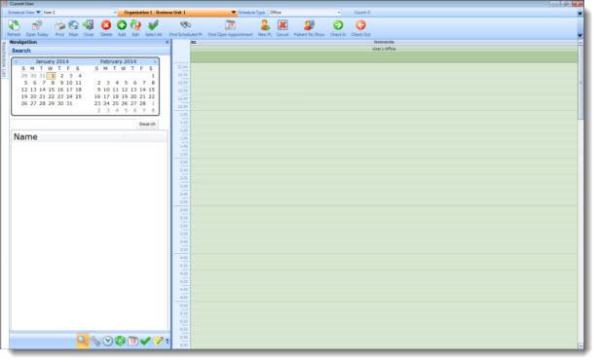
Task: Open the Schedule Type Office combo box
Action: click(x=305, y=13)
